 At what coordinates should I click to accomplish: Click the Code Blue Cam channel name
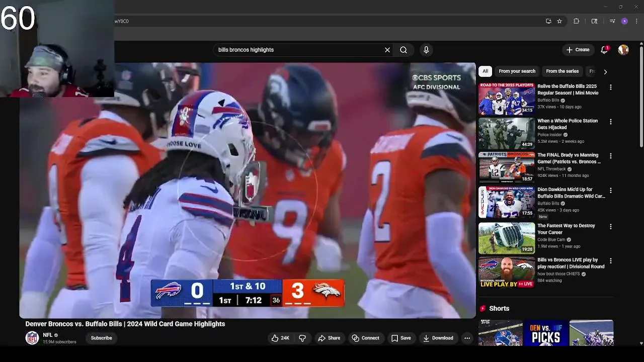[551, 239]
